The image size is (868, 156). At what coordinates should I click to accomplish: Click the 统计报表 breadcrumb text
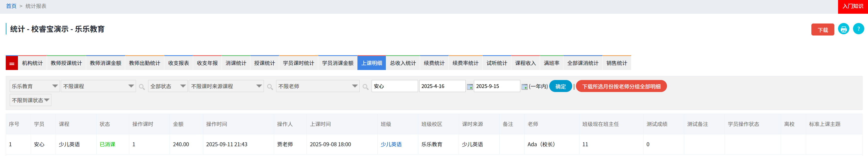point(36,6)
